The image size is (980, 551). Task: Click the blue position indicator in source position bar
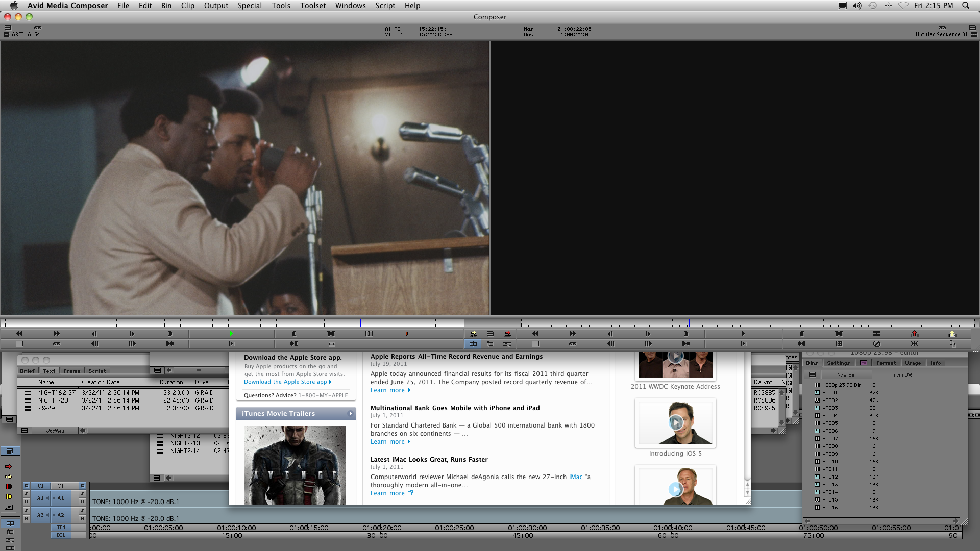point(360,323)
